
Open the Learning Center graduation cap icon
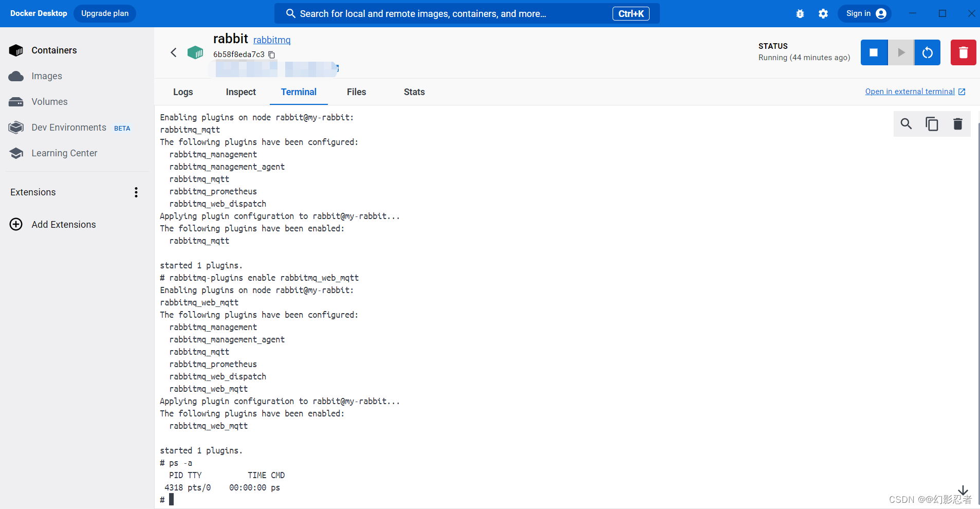(16, 153)
